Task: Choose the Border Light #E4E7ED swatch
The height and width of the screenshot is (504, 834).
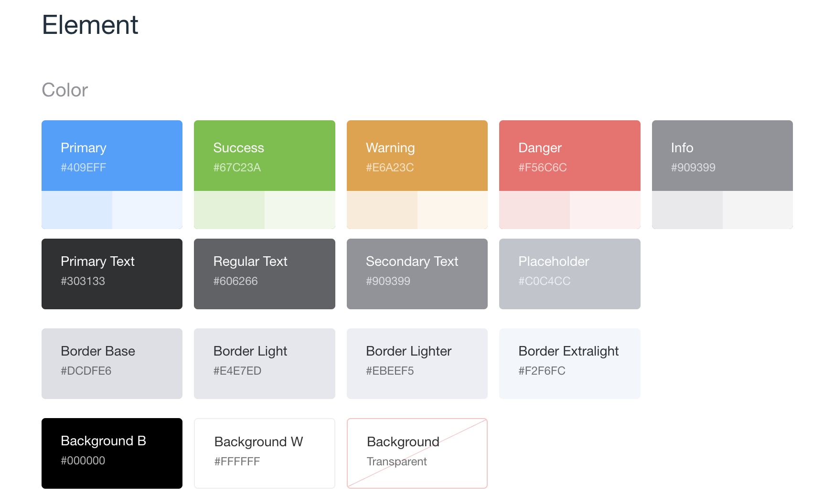Action: click(264, 364)
